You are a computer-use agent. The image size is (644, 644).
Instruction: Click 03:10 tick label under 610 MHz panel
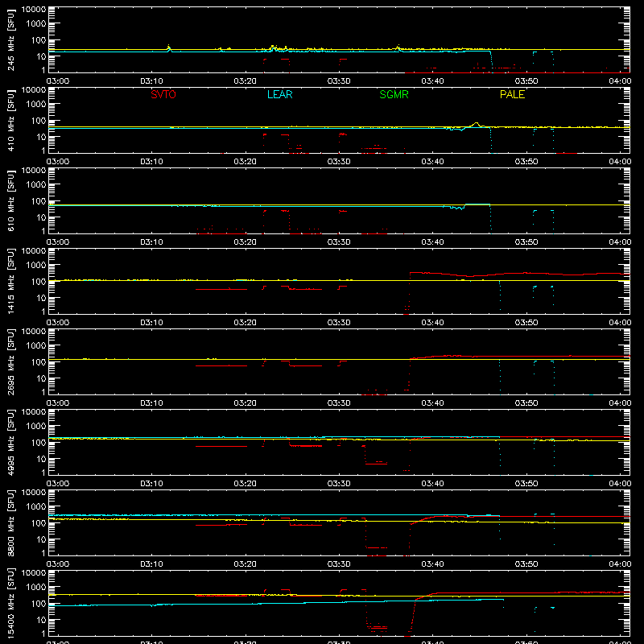(151, 242)
